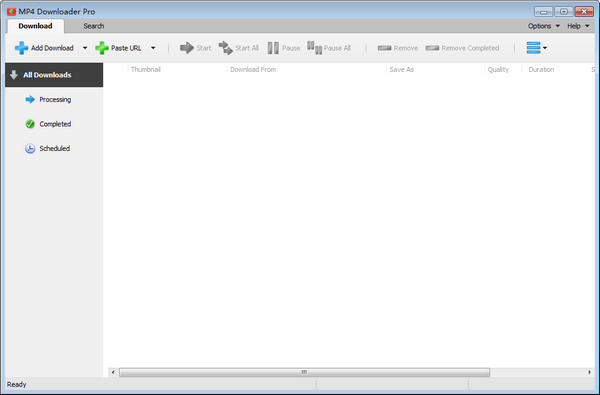
Task: Switch to the Download tab
Action: coord(35,26)
